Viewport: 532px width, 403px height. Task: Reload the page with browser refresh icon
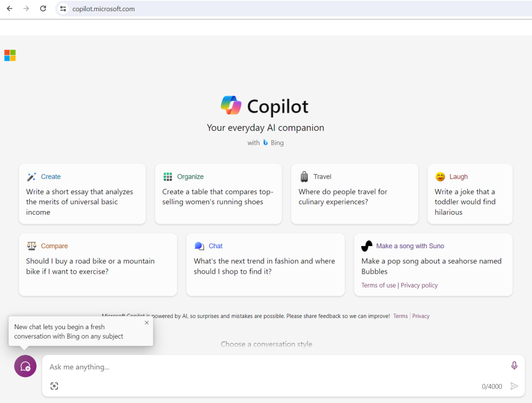43,9
